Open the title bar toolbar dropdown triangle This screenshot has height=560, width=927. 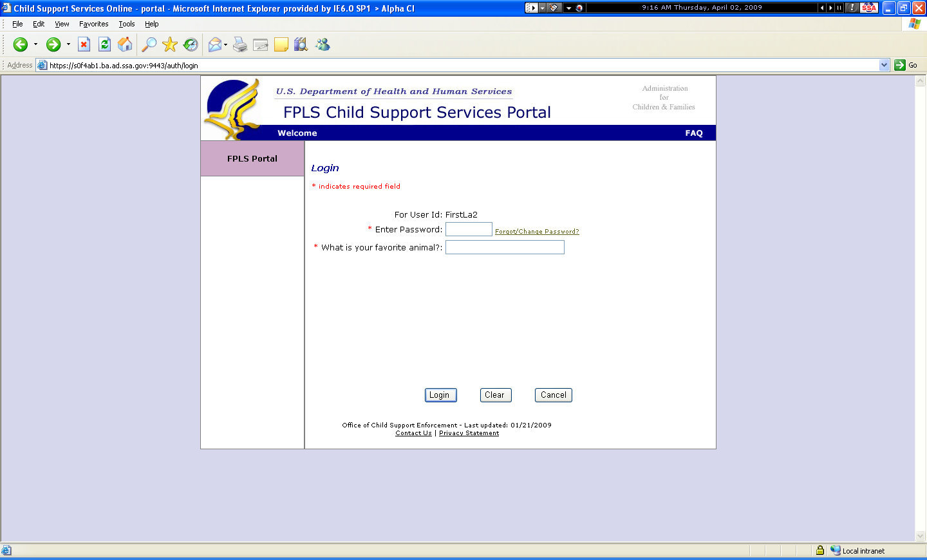[569, 8]
